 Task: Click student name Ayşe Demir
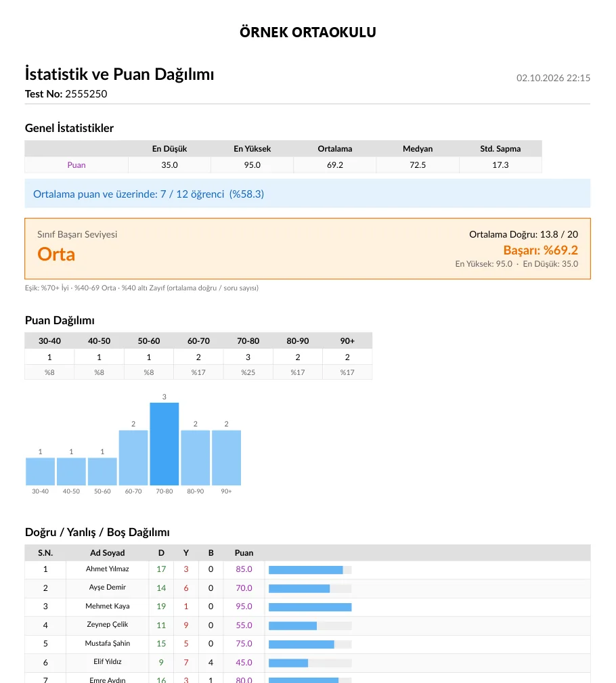[x=108, y=587]
